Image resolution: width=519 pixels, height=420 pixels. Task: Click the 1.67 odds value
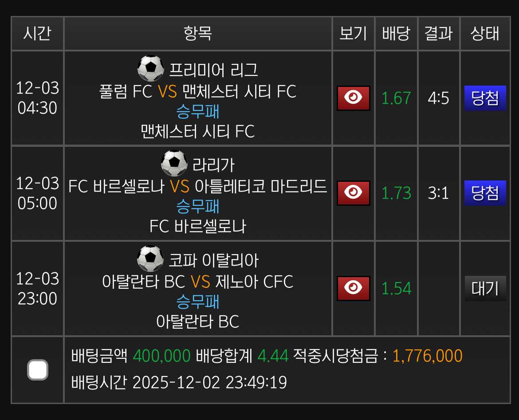click(396, 98)
